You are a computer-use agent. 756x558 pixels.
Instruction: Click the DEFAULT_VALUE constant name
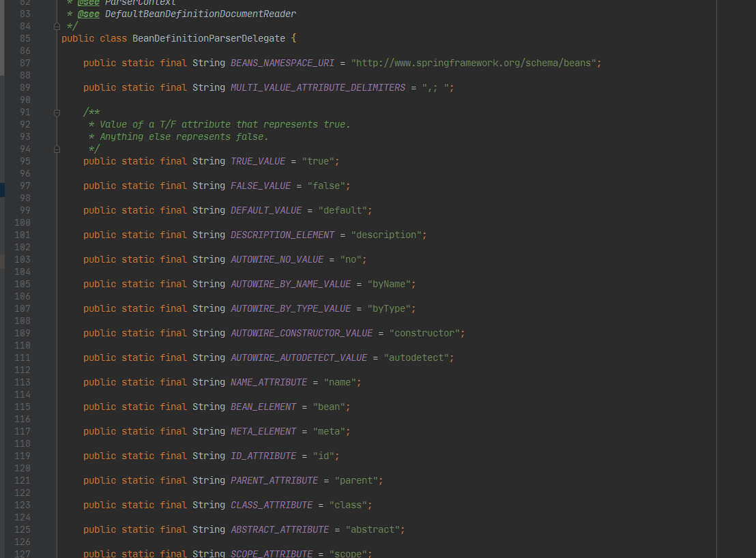266,211
